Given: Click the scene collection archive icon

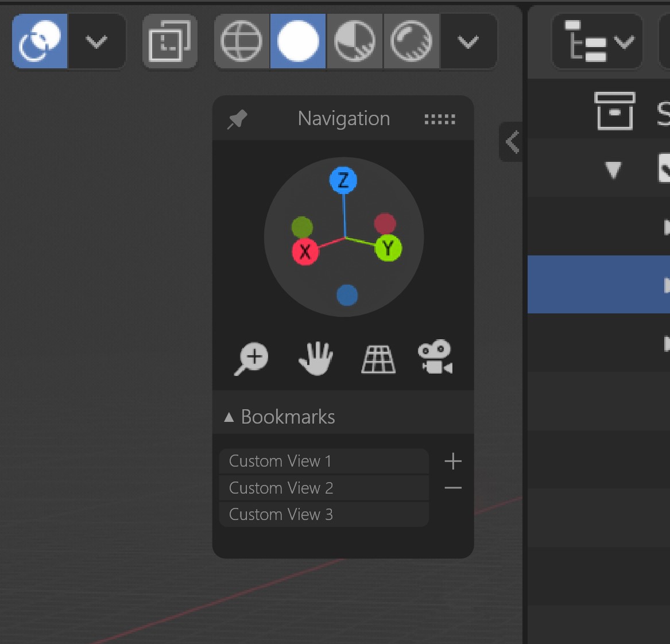Looking at the screenshot, I should tap(614, 111).
